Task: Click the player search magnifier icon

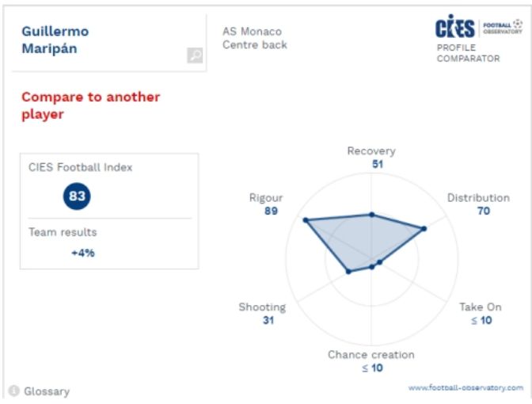Action: [x=194, y=55]
